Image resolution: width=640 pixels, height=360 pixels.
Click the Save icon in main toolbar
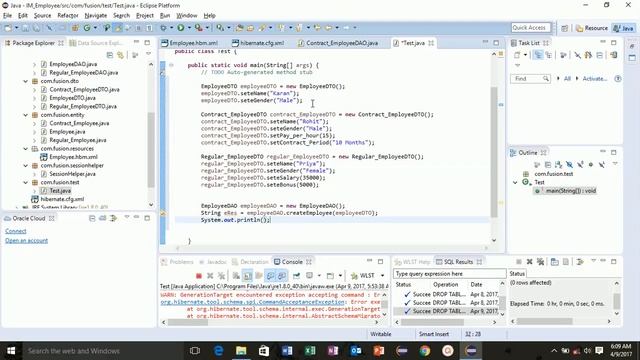(25, 28)
